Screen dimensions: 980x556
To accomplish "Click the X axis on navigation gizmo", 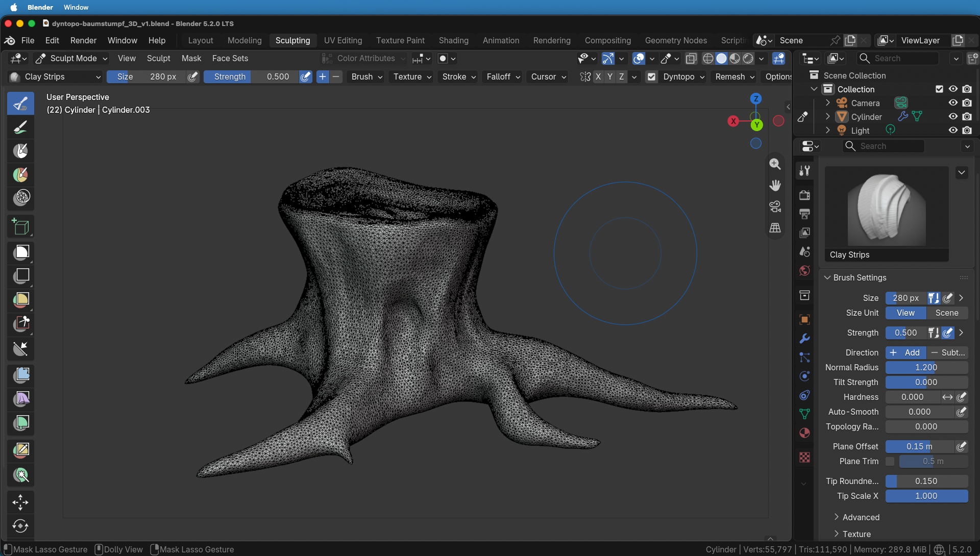I will (733, 121).
